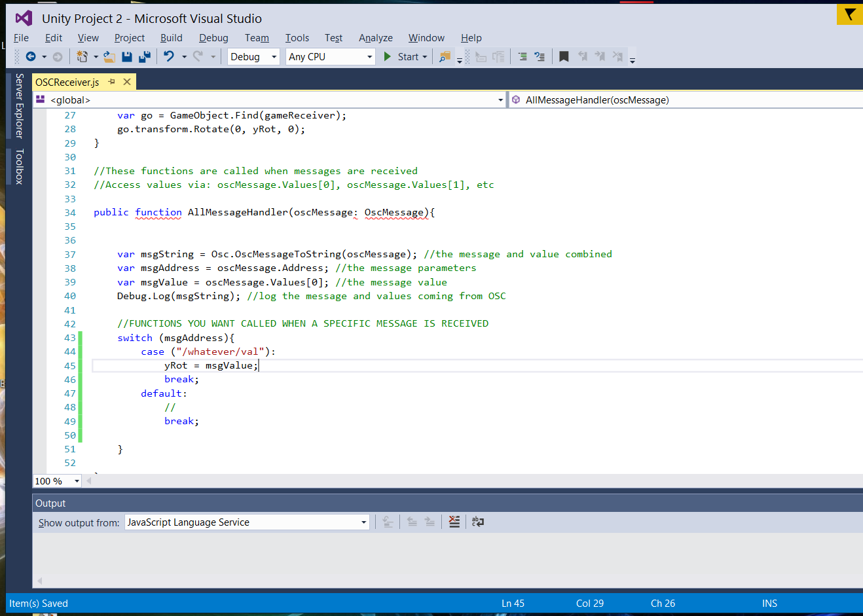Open the zoom level 100 % dropdown
Image resolution: width=863 pixels, height=616 pixels.
(x=77, y=481)
